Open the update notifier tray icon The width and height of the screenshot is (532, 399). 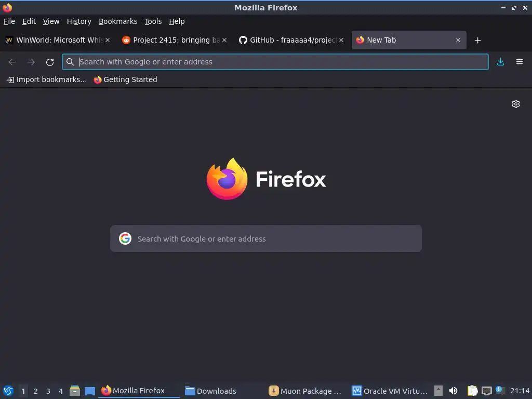pos(500,390)
